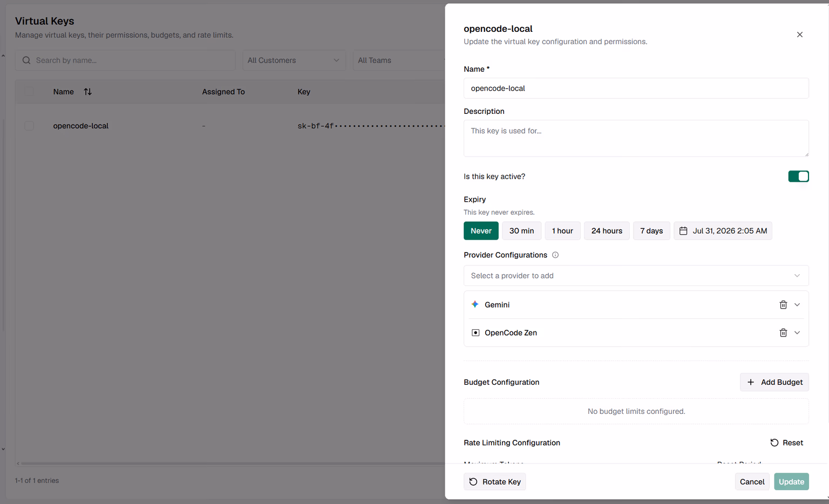Click the 'No budget limits configured.' message

pyautogui.click(x=636, y=411)
